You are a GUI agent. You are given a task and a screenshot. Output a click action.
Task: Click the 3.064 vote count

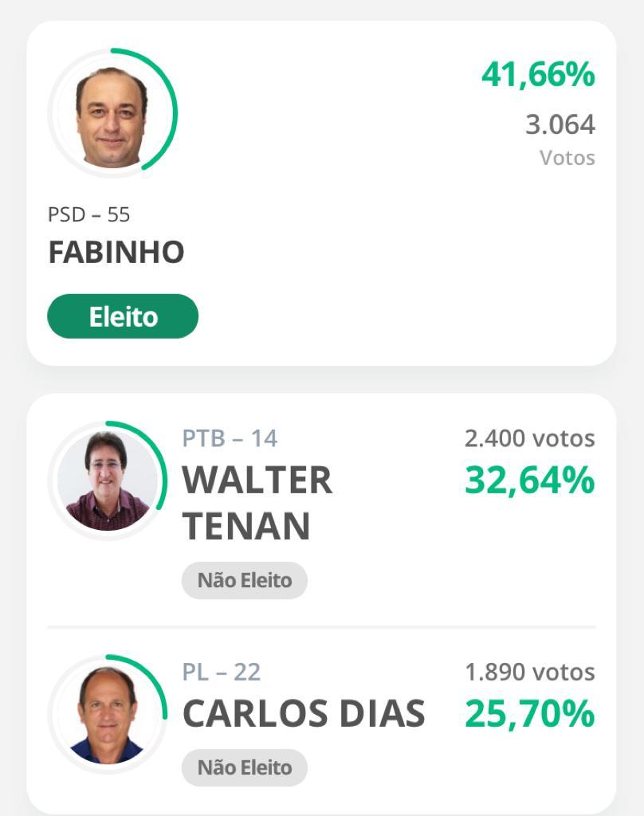tap(560, 125)
